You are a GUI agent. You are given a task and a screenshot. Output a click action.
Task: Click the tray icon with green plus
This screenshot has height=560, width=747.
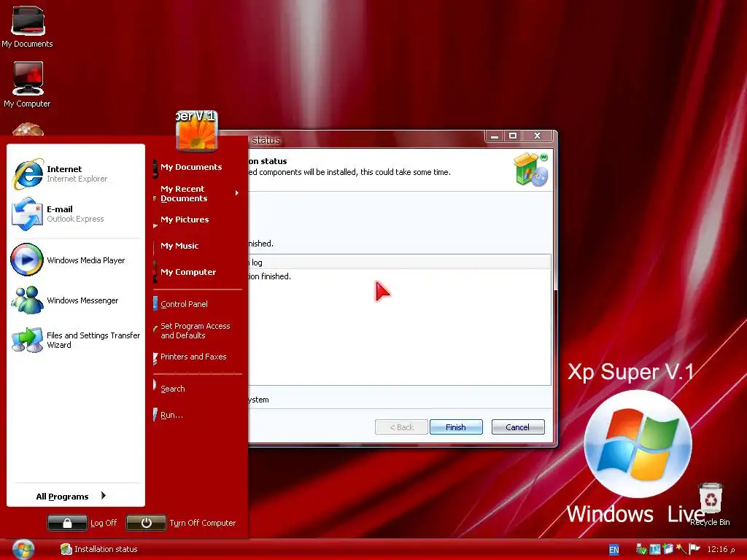coord(668,549)
